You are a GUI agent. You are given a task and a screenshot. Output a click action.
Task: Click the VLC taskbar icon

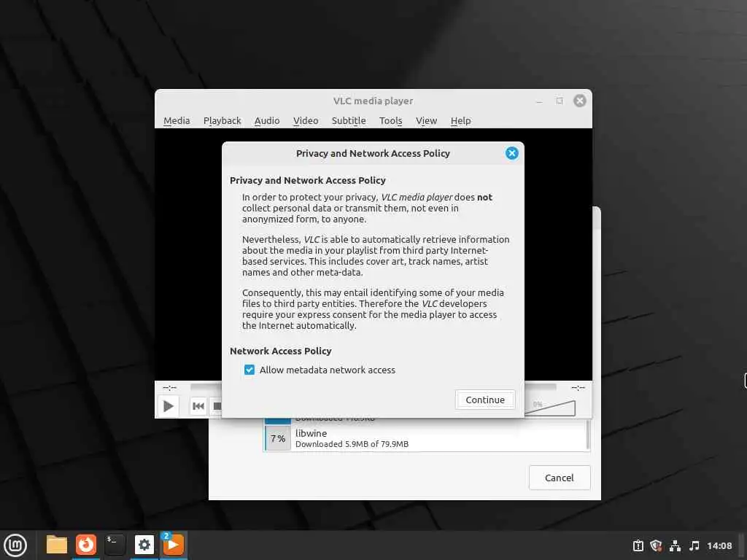(x=174, y=545)
